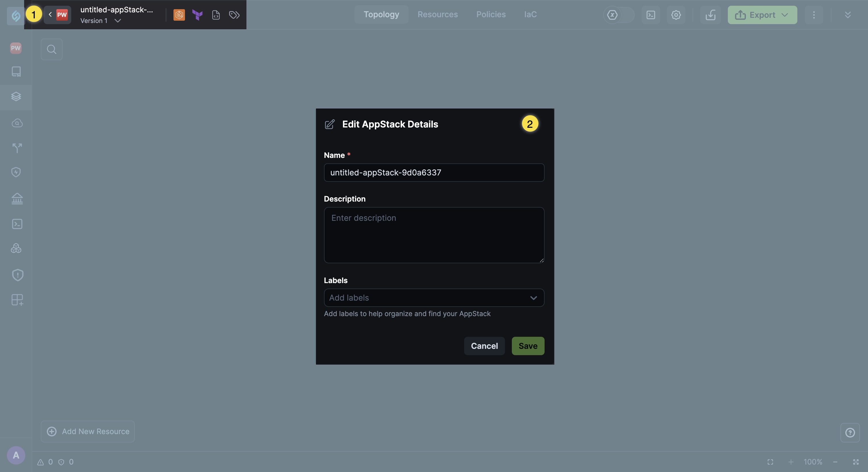Switch to the Policies tab
Image resolution: width=868 pixels, height=472 pixels.
coord(491,14)
